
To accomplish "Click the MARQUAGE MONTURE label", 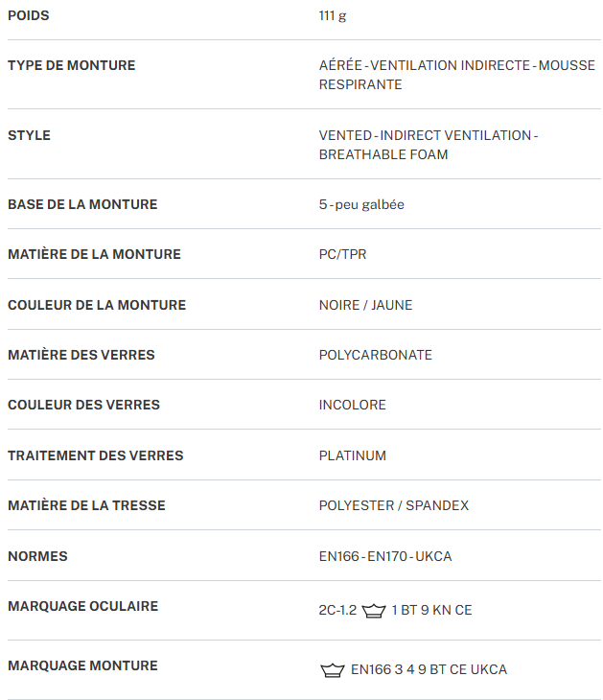I will 82,665.
